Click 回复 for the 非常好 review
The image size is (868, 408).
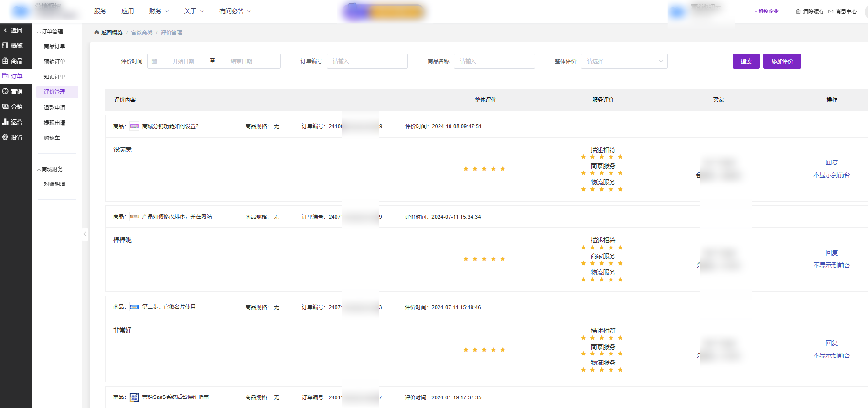832,343
